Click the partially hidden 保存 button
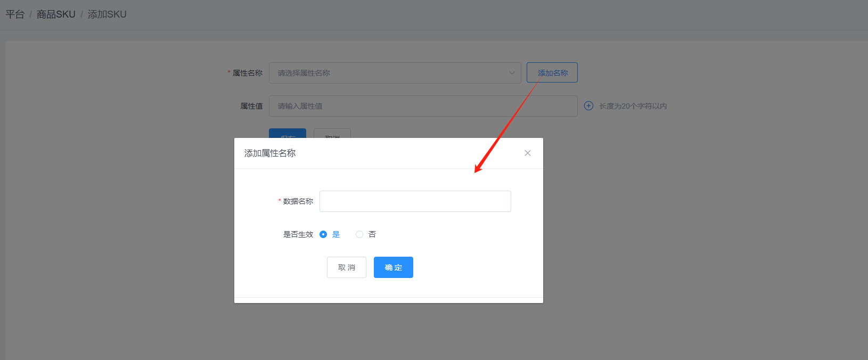 click(x=287, y=133)
